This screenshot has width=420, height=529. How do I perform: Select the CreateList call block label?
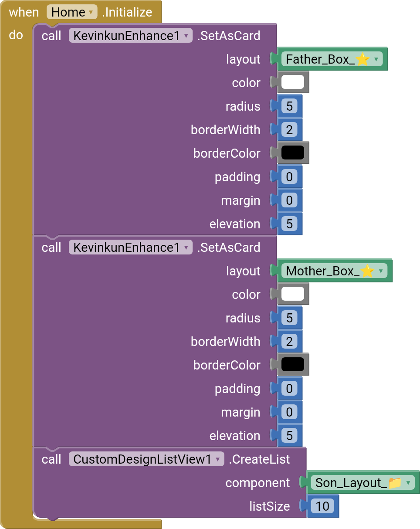[x=259, y=459]
